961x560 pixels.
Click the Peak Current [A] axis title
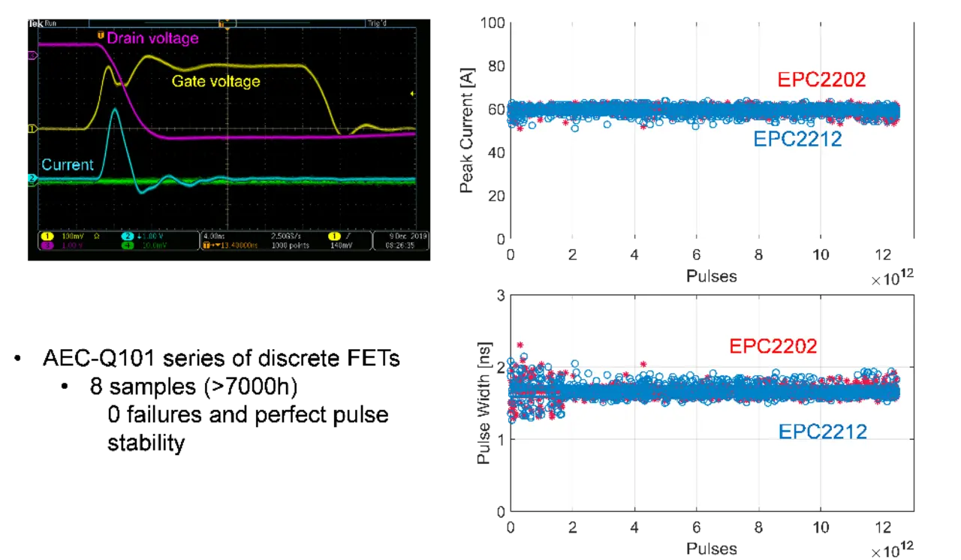[x=466, y=131]
